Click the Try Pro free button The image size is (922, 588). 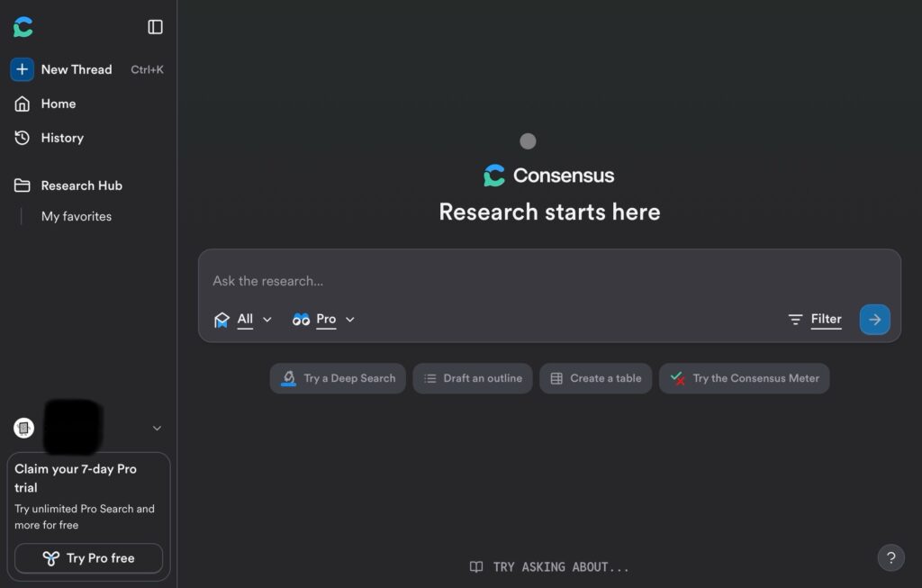[x=89, y=558]
